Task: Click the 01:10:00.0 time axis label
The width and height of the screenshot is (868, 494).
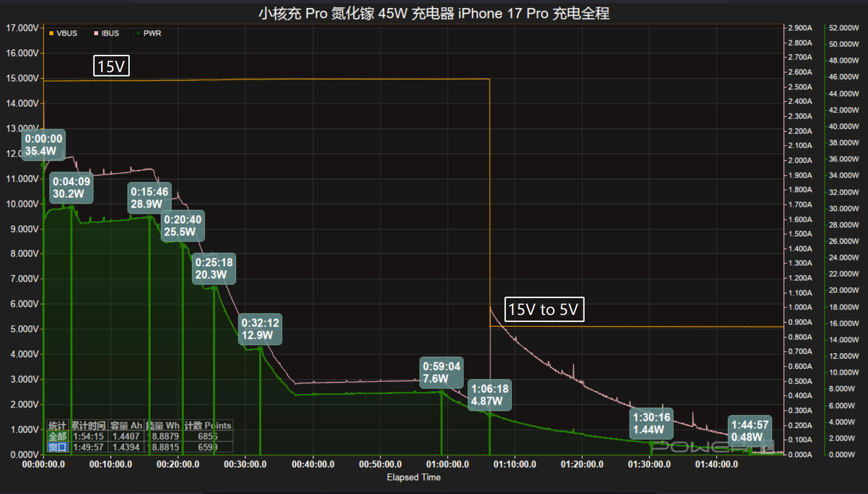Action: pos(515,464)
